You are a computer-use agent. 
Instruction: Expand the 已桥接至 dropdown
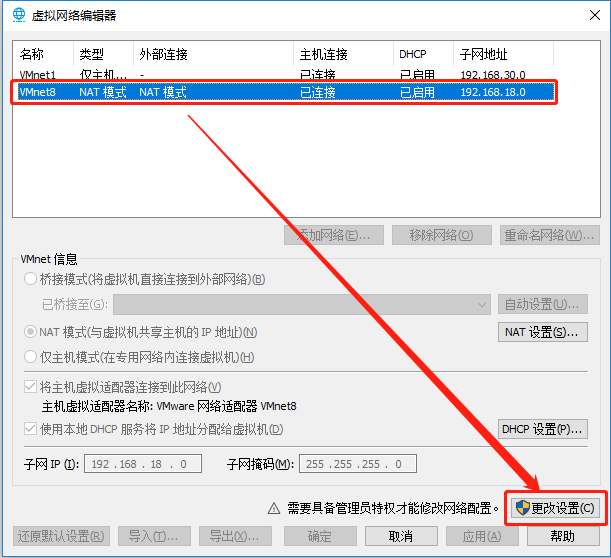click(x=480, y=304)
